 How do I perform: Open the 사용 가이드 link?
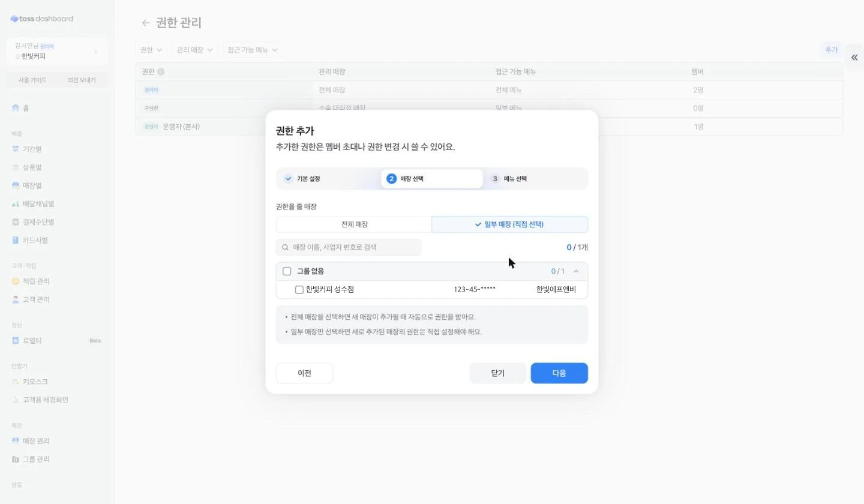point(32,80)
